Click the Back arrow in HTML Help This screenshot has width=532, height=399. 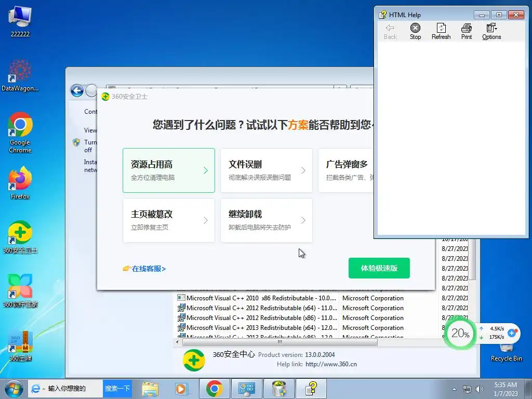coord(390,32)
